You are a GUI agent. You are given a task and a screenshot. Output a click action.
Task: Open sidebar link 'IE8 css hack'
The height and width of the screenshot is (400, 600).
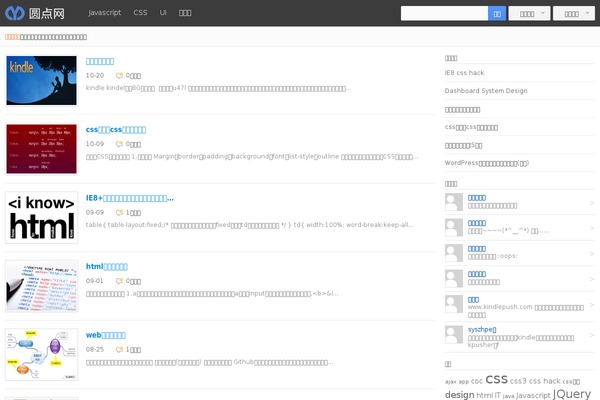click(x=464, y=73)
